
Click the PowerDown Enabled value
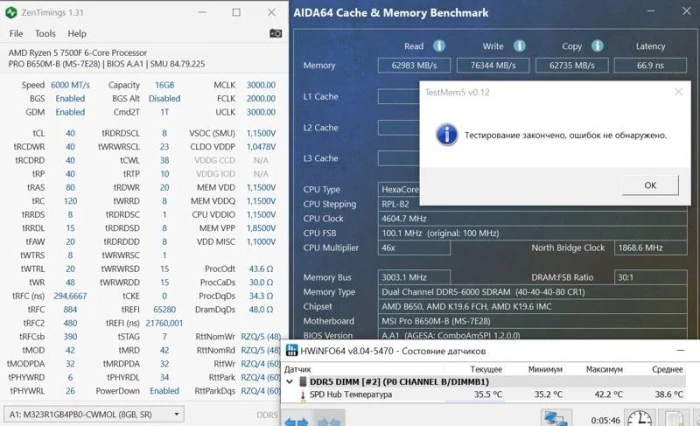click(x=164, y=391)
